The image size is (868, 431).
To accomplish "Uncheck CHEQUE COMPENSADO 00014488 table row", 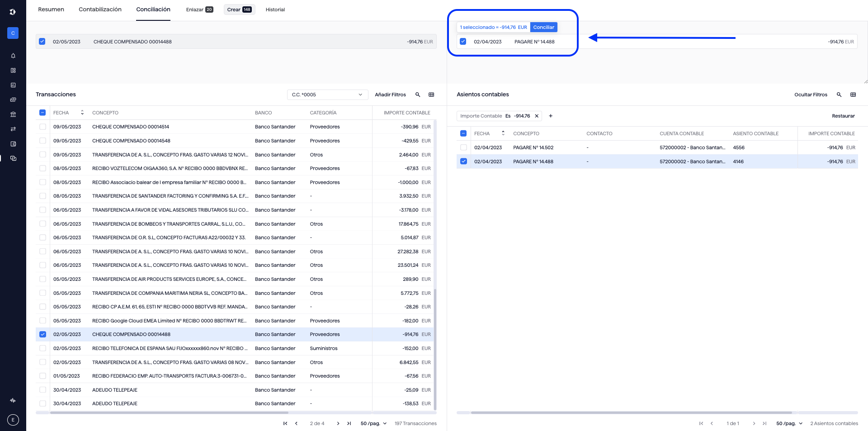I will pyautogui.click(x=42, y=334).
